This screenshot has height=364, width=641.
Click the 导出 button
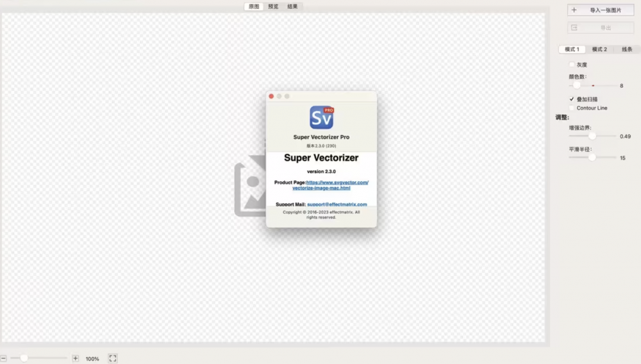[x=601, y=28]
